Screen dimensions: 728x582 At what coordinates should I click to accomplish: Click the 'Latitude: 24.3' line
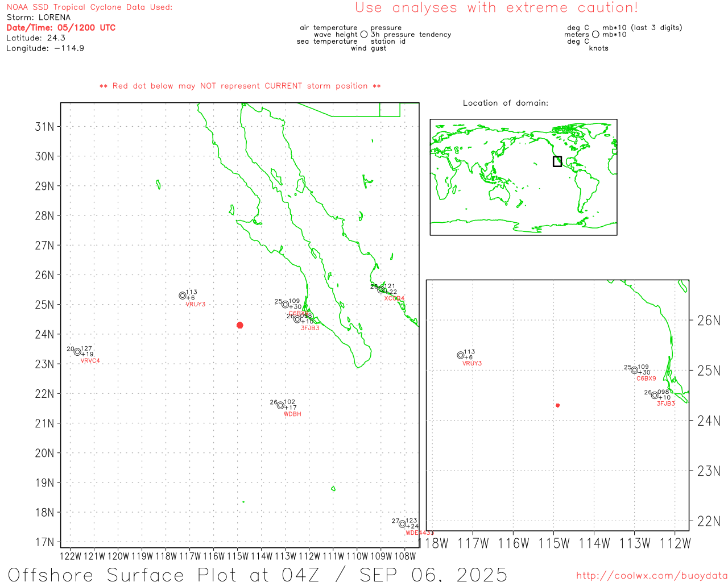(36, 38)
